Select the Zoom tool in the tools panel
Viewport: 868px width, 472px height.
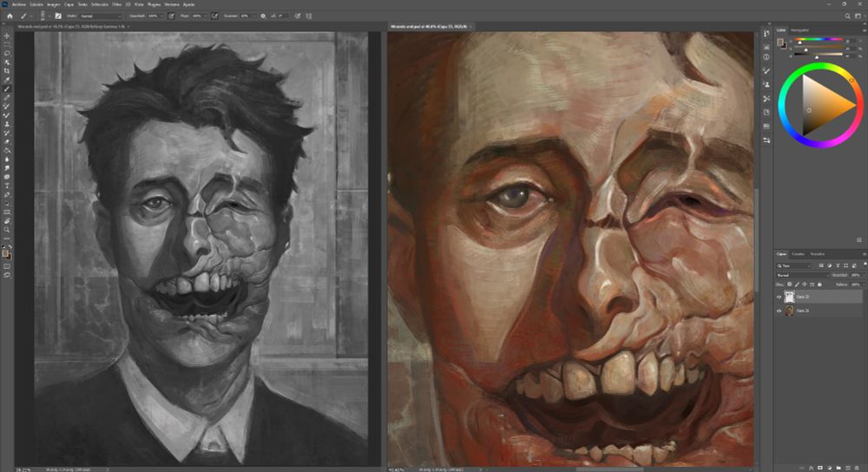point(7,230)
